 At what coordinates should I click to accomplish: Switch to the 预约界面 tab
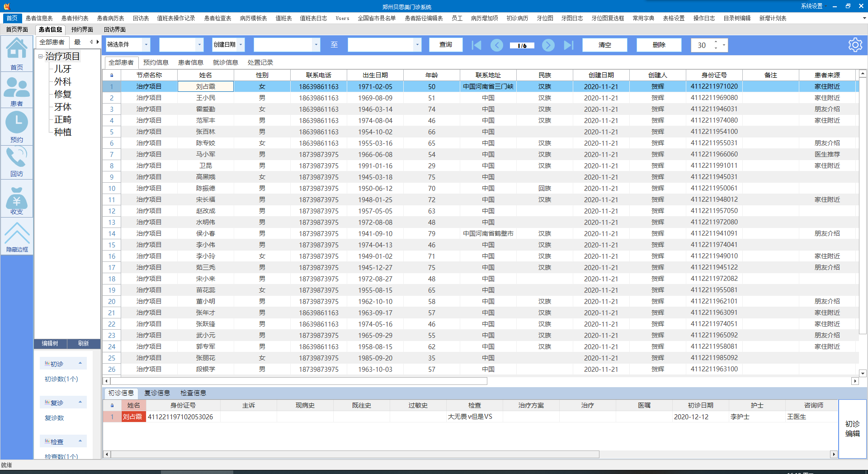82,29
